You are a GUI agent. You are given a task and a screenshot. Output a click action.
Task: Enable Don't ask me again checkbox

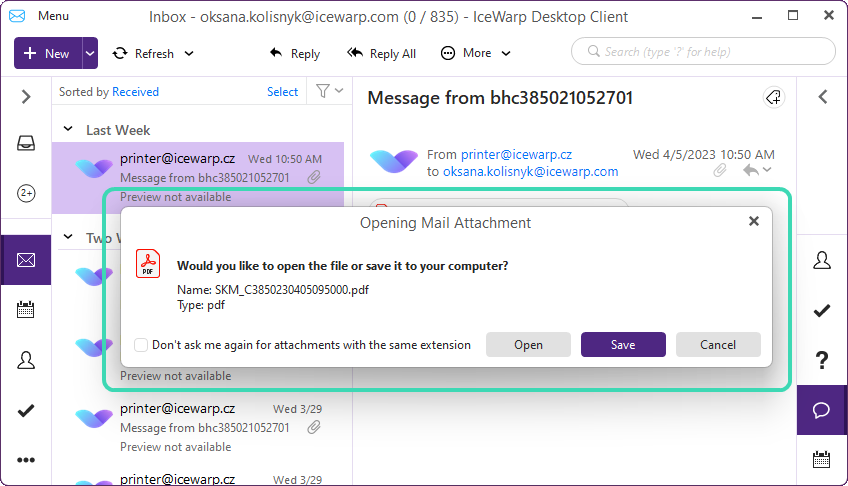click(x=141, y=345)
